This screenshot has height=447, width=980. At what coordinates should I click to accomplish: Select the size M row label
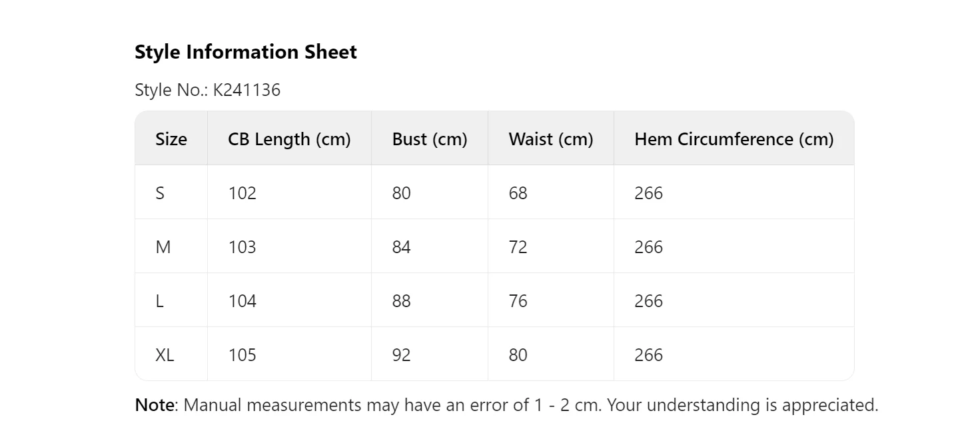[163, 247]
